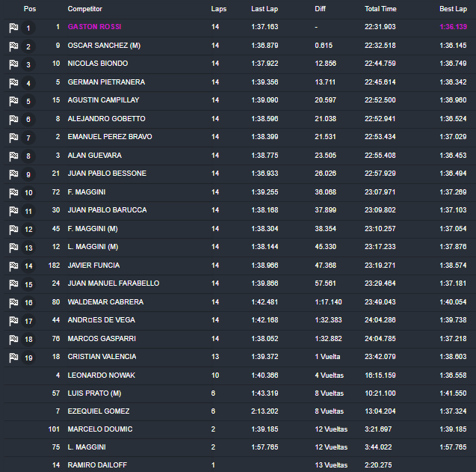Select competitor name MARCELO DOUMIC
The height and width of the screenshot is (472, 476).
pos(100,429)
